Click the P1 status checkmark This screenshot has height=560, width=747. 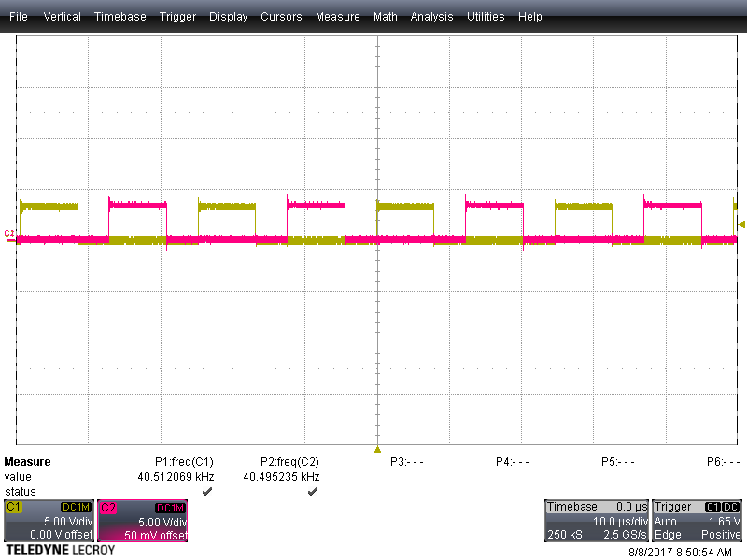(x=207, y=492)
